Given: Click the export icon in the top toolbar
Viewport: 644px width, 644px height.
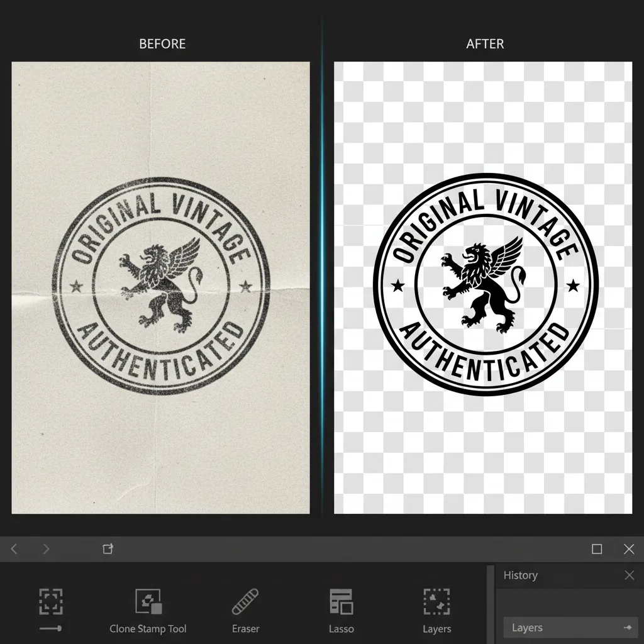Looking at the screenshot, I should click(x=108, y=548).
